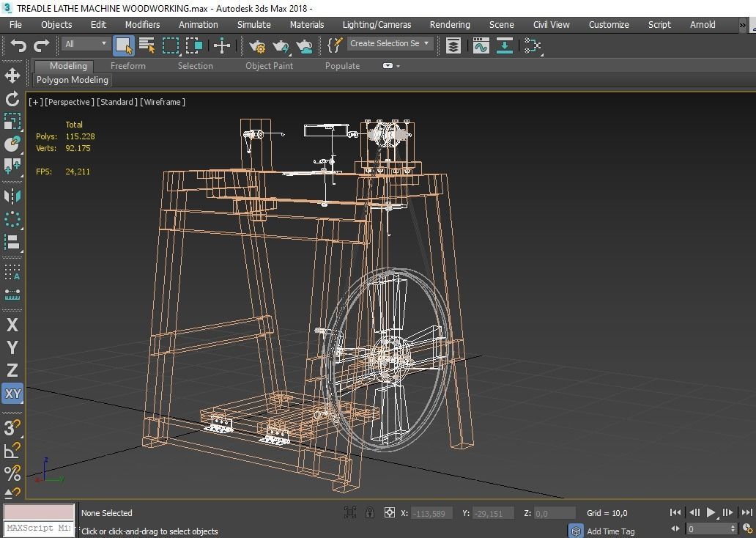
Task: Toggle Angle Snap
Action: click(12, 450)
